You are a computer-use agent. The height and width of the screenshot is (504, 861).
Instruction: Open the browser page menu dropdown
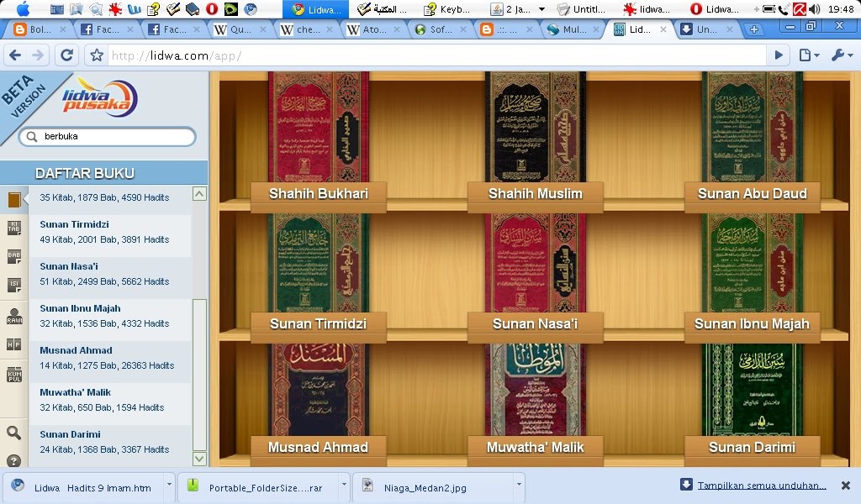[808, 55]
